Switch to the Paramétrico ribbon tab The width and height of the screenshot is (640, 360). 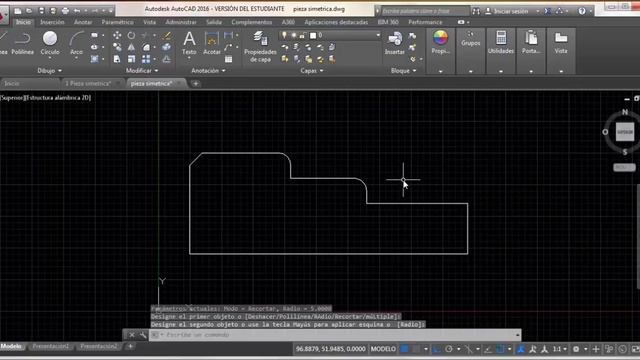pyautogui.click(x=118, y=22)
